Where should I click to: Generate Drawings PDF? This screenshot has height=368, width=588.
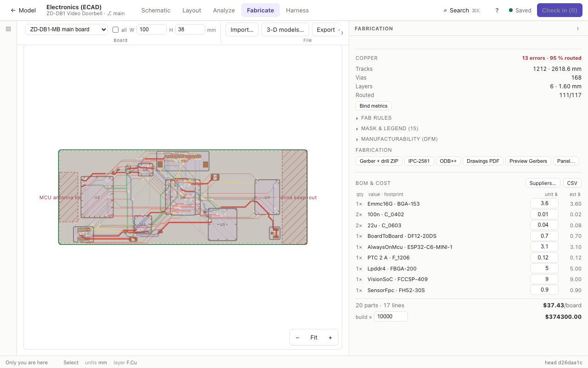tap(483, 161)
